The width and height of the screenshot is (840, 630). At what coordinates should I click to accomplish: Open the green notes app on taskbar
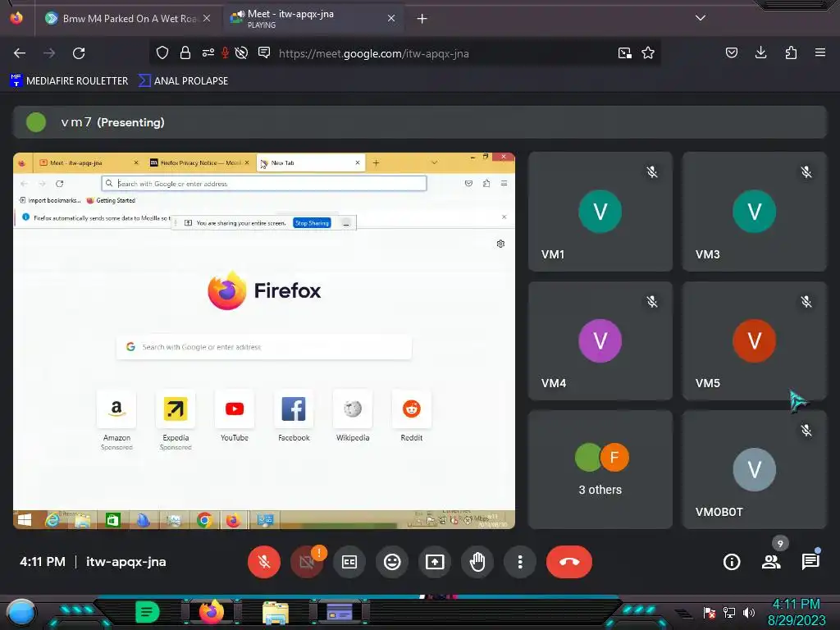[148, 612]
